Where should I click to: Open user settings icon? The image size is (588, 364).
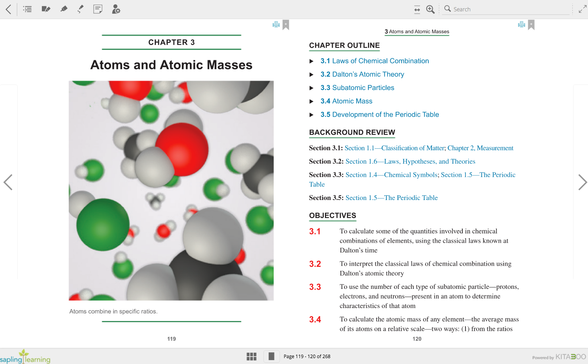click(116, 9)
